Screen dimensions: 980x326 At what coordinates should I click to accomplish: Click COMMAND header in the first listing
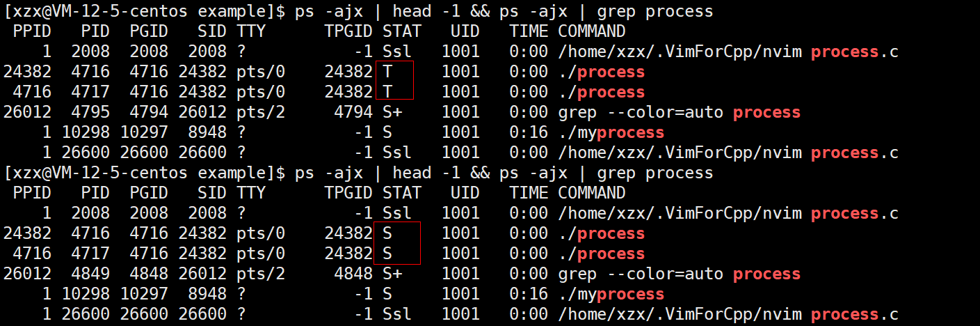[592, 31]
